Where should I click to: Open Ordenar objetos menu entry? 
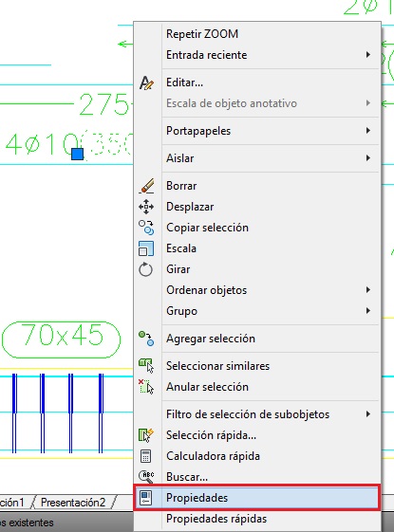256,290
